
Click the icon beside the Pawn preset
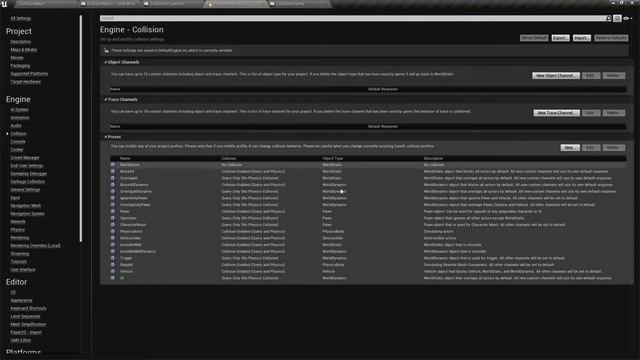tap(113, 211)
